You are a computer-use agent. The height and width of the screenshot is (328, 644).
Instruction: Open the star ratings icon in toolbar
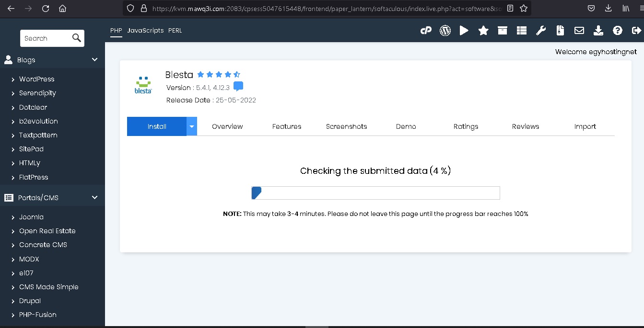pos(483,31)
